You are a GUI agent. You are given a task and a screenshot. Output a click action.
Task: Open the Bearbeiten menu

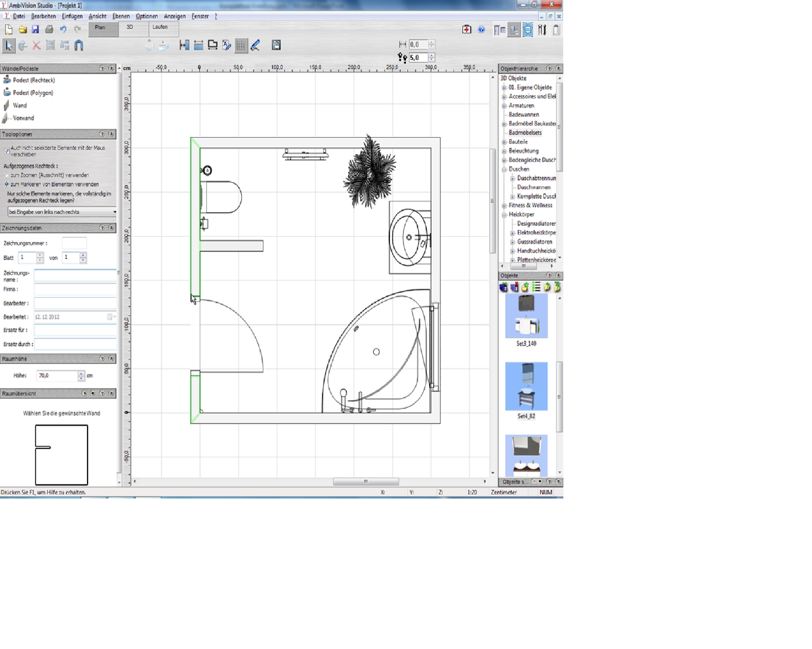click(43, 16)
